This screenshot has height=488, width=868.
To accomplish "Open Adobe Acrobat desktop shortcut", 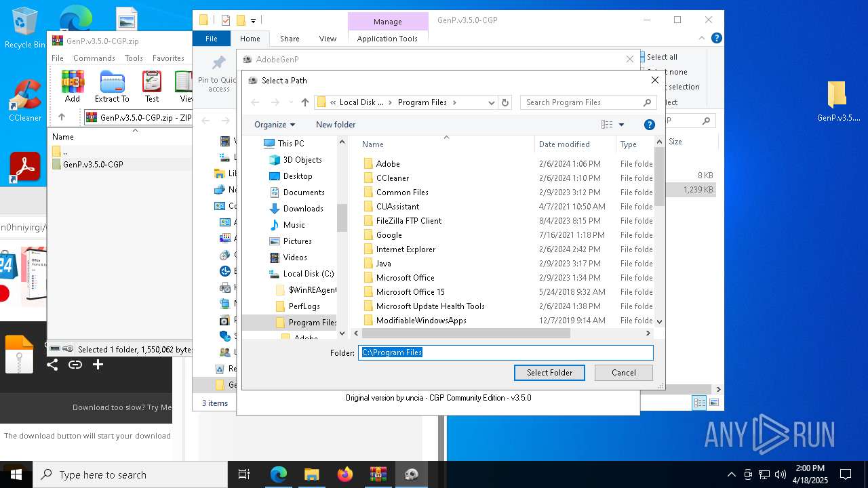I will click(x=25, y=167).
